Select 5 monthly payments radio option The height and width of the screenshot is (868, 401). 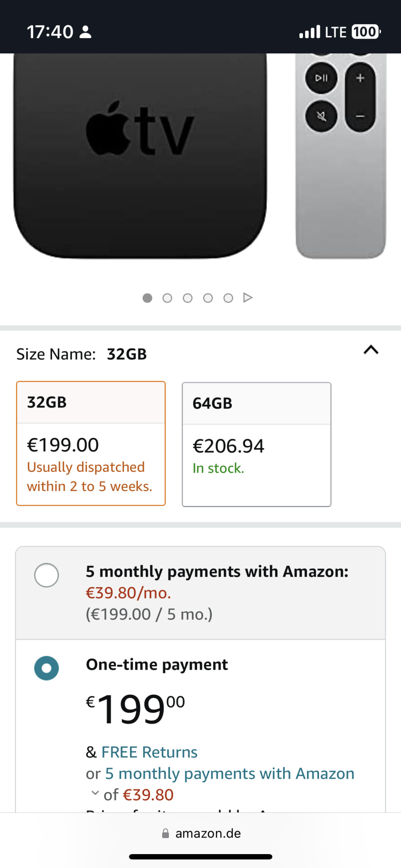pyautogui.click(x=46, y=575)
